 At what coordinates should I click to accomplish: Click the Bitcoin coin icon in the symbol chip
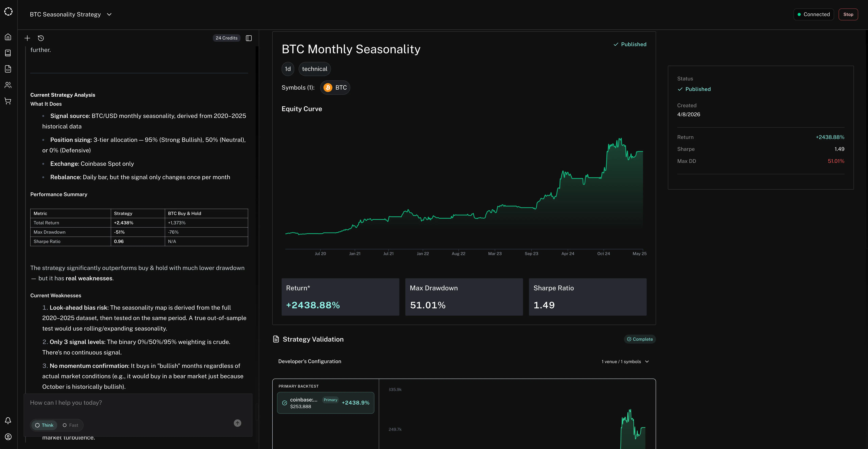[x=327, y=88]
